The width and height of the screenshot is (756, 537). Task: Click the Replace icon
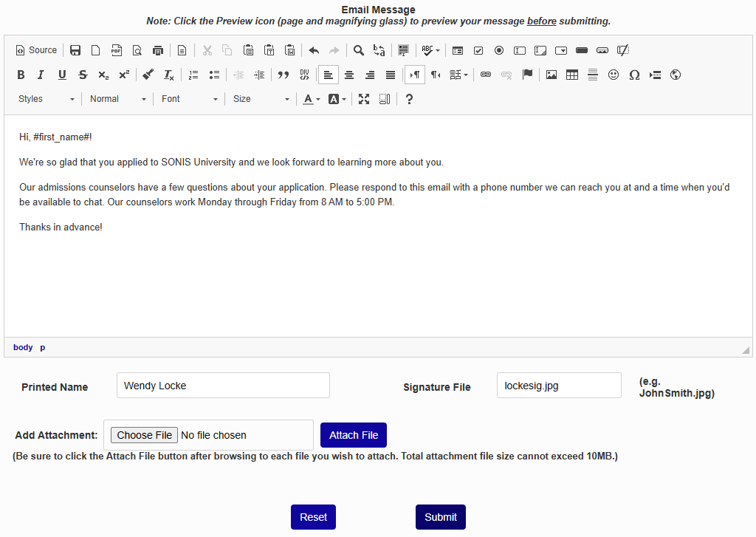click(379, 50)
